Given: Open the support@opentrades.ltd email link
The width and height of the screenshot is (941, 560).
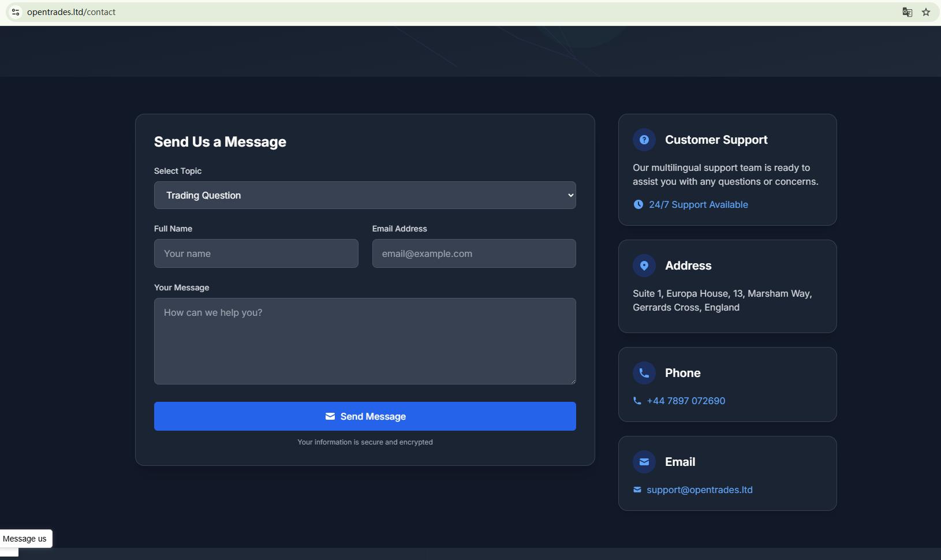Looking at the screenshot, I should [699, 490].
